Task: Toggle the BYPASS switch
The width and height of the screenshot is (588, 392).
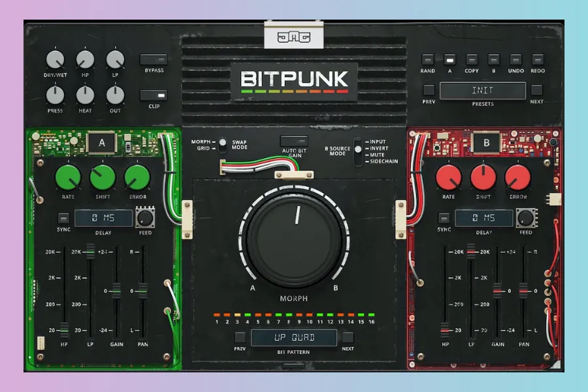Action: [x=154, y=59]
